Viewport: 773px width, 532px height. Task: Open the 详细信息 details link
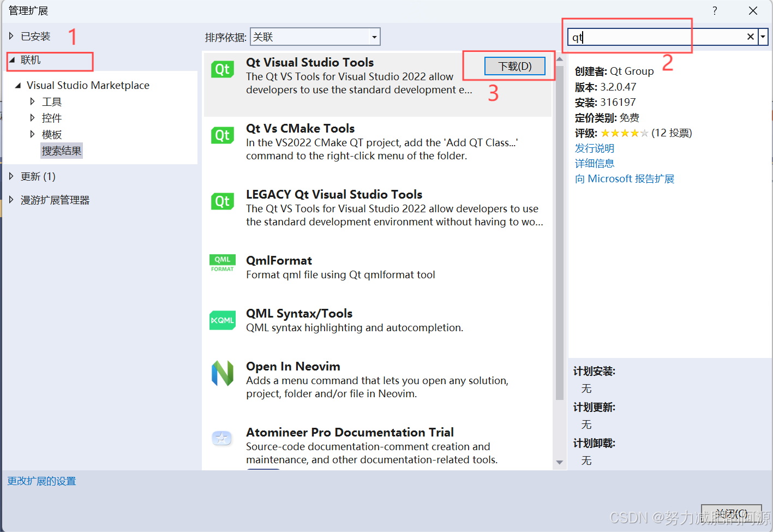coord(595,163)
